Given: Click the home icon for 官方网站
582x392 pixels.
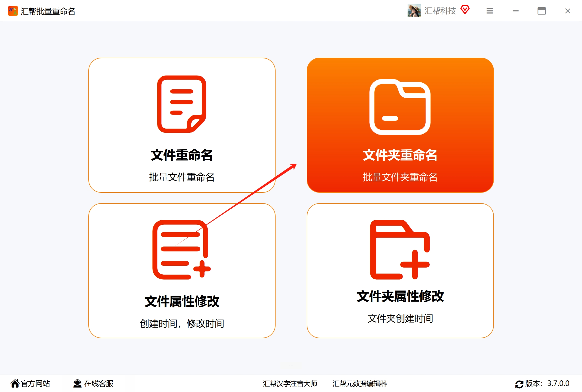Looking at the screenshot, I should [x=15, y=383].
